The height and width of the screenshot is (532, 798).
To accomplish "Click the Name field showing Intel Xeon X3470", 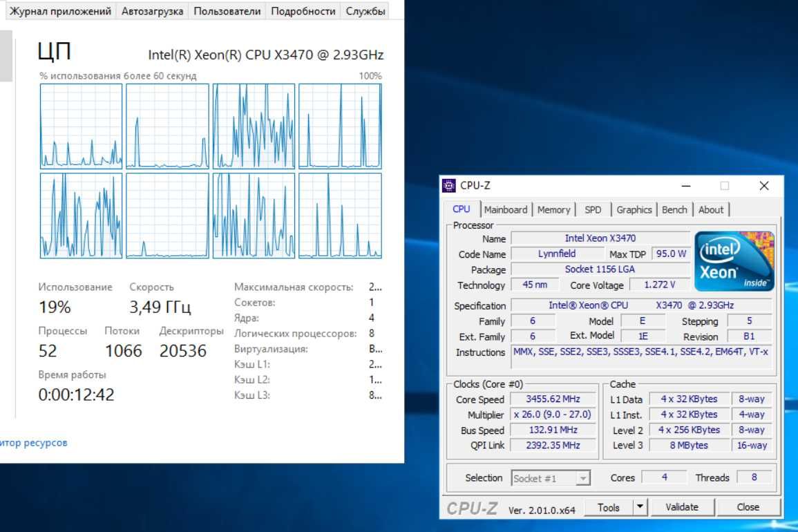I will [x=600, y=238].
